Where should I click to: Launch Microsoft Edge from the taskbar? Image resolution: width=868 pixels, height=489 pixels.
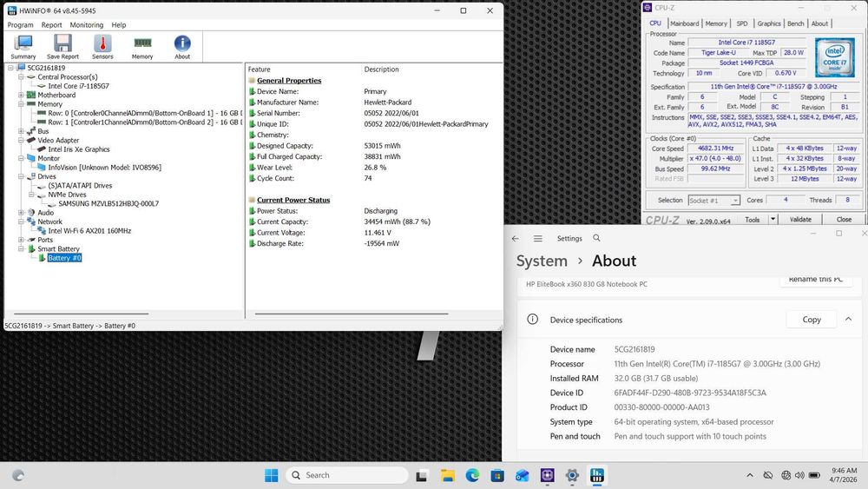(x=472, y=475)
